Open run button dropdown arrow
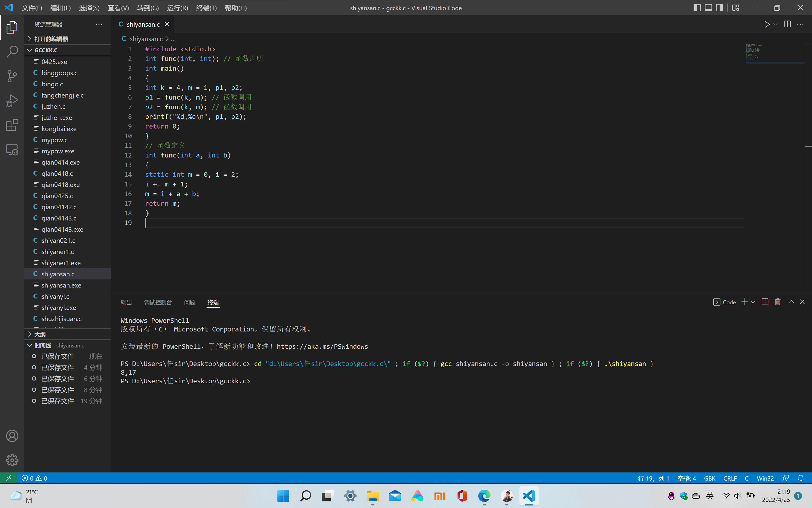The image size is (812, 508). click(x=775, y=24)
